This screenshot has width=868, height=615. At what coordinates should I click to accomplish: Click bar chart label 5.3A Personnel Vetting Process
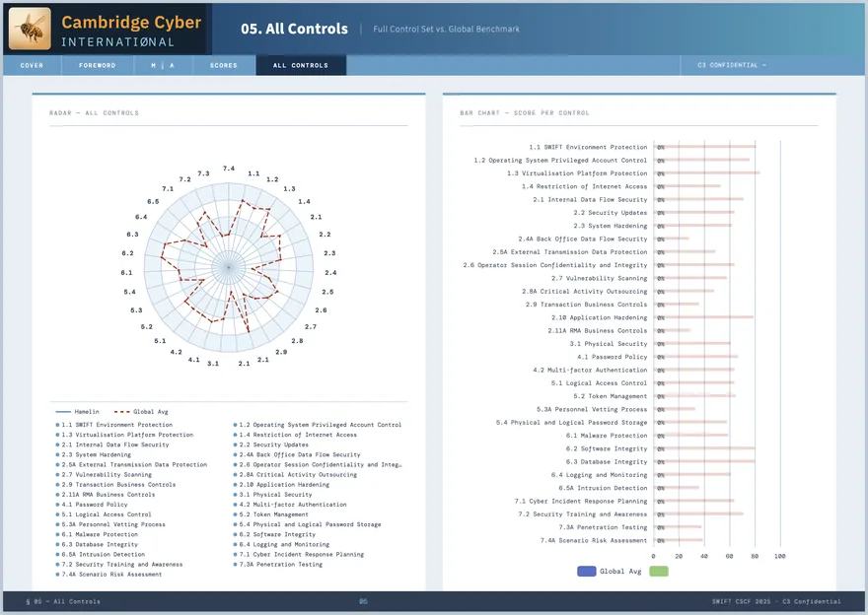point(592,409)
